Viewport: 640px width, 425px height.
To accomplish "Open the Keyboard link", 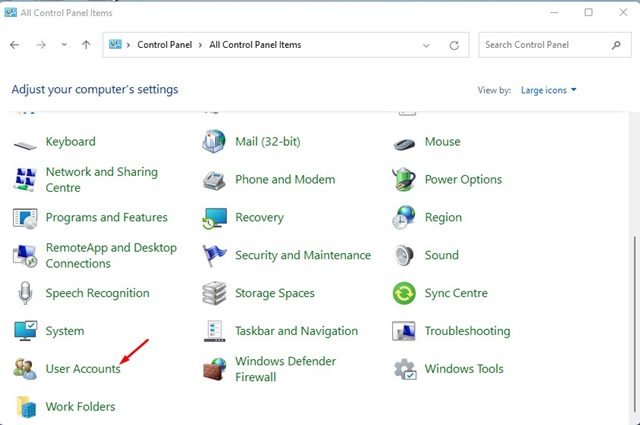I will [x=71, y=142].
